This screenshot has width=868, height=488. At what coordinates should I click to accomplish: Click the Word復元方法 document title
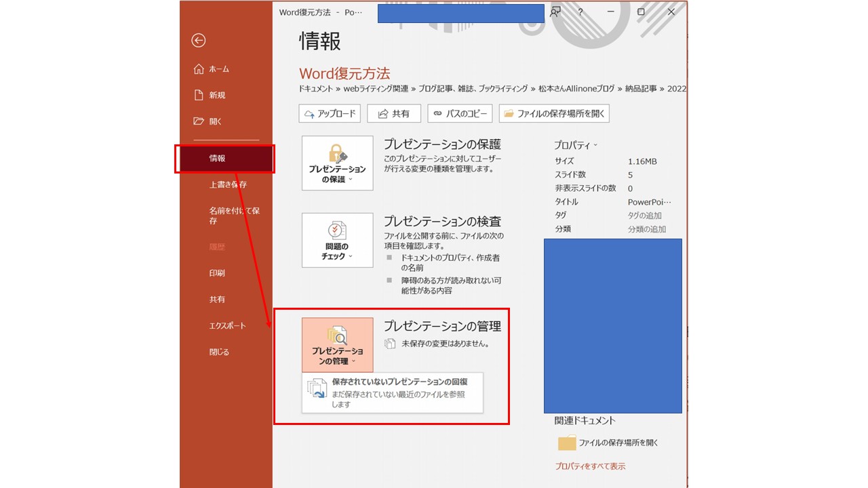coord(344,73)
